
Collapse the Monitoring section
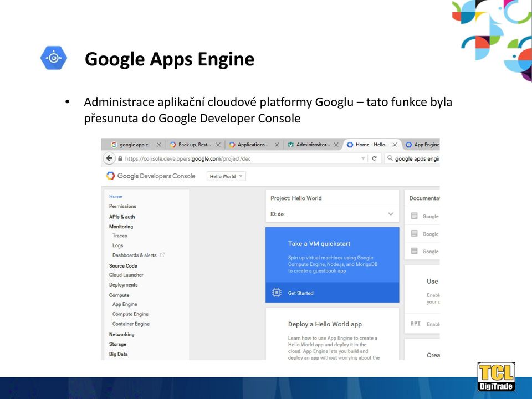click(x=121, y=227)
